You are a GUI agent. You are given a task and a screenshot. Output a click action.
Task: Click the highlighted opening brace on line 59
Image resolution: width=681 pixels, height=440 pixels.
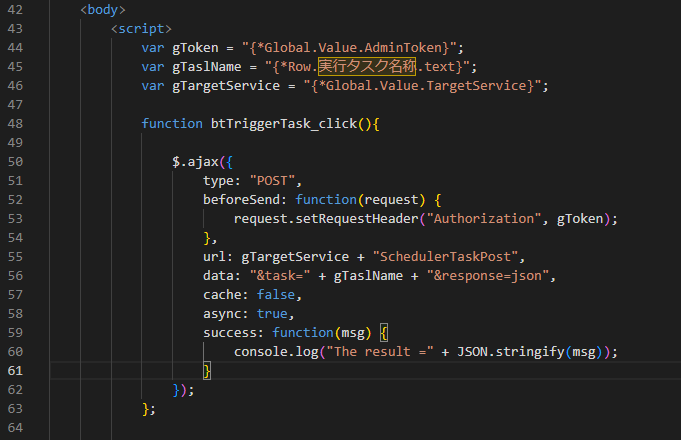[x=384, y=333]
